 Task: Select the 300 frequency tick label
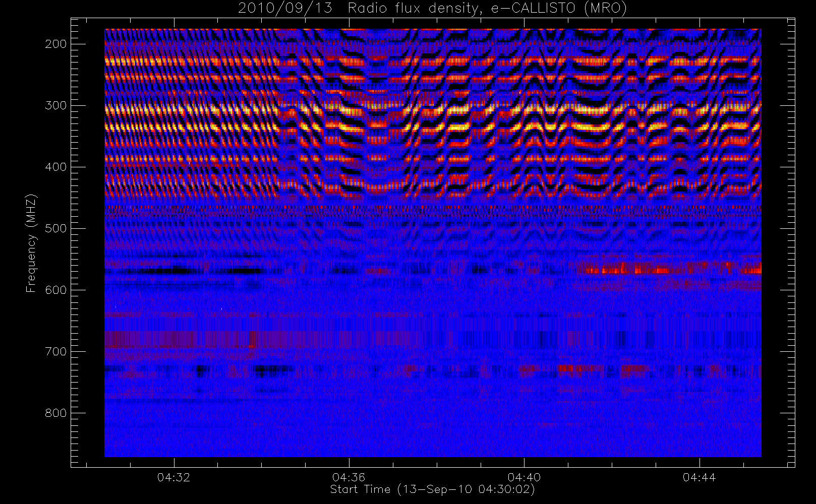56,105
